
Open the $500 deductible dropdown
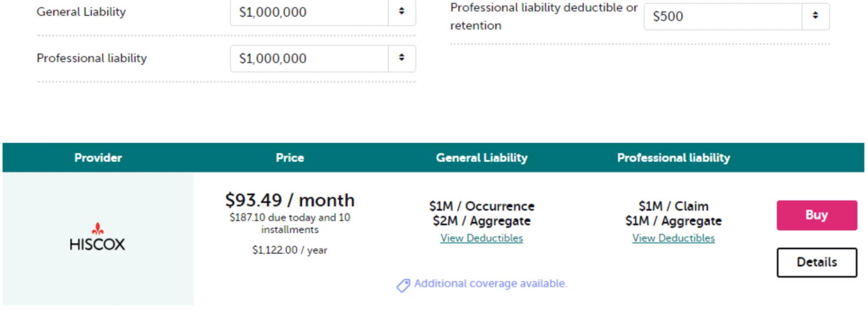[736, 17]
